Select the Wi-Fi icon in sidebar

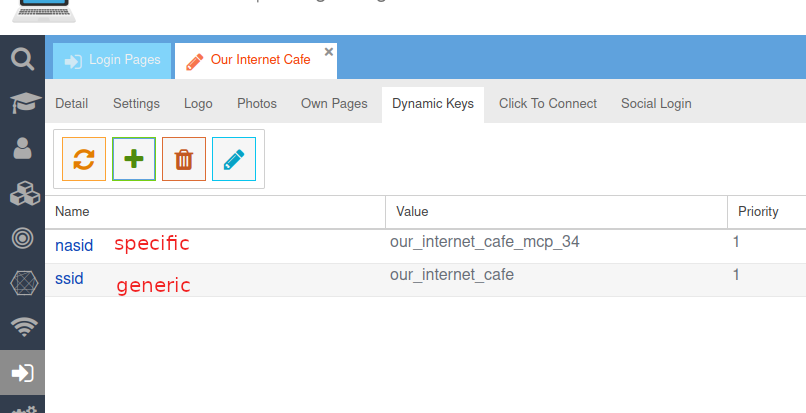coord(22,327)
